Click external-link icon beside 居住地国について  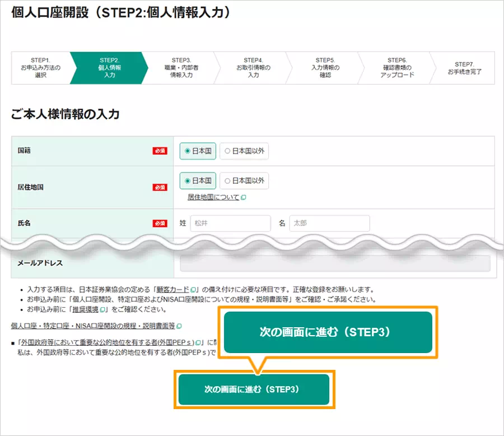(x=244, y=198)
